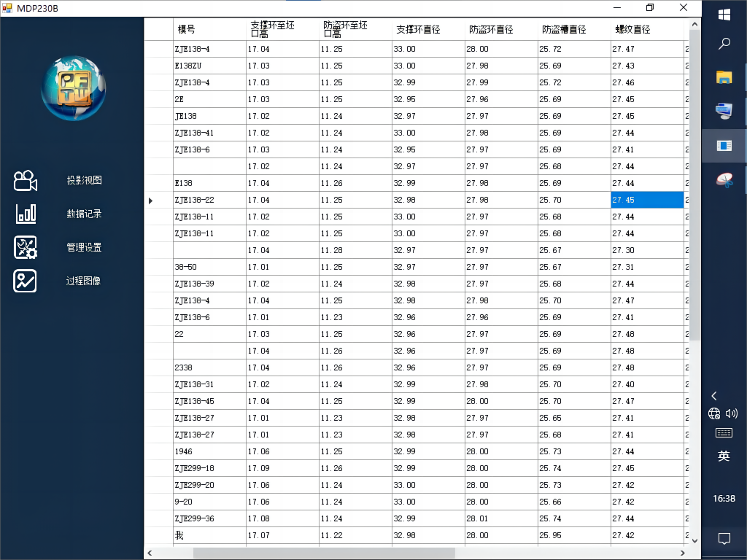Select cell JE138
The image size is (747, 560).
coord(209,116)
